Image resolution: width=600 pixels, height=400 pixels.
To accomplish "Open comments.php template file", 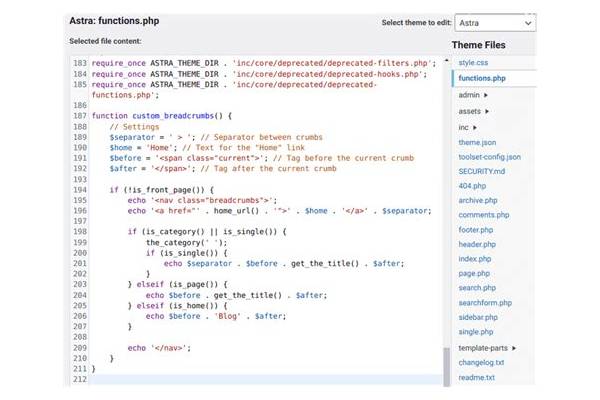I will (484, 215).
